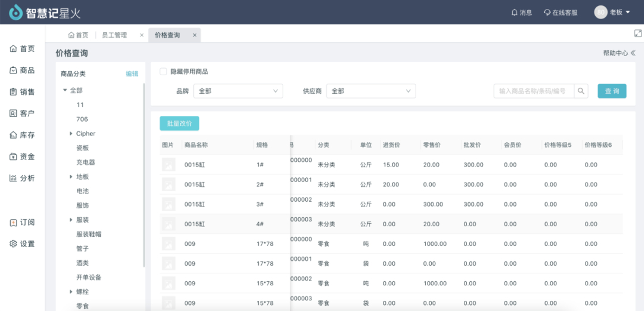Open 消息 notifications bell
This screenshot has width=644, height=311.
point(513,12)
